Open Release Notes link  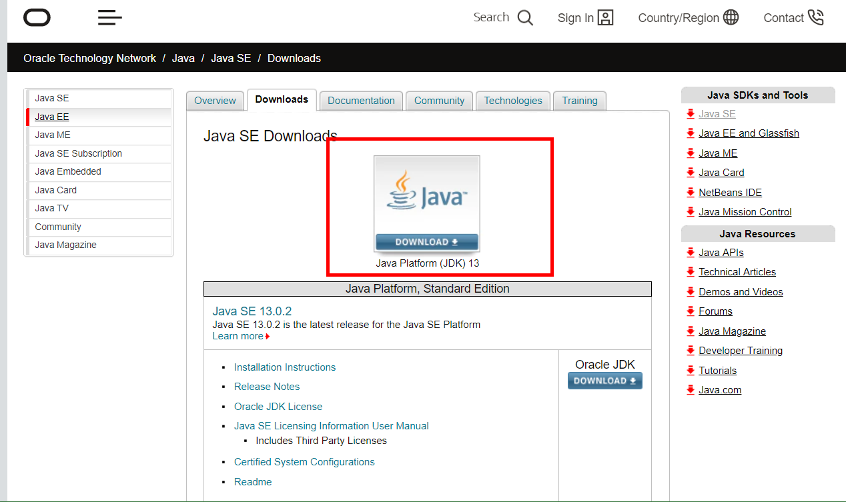tap(267, 387)
